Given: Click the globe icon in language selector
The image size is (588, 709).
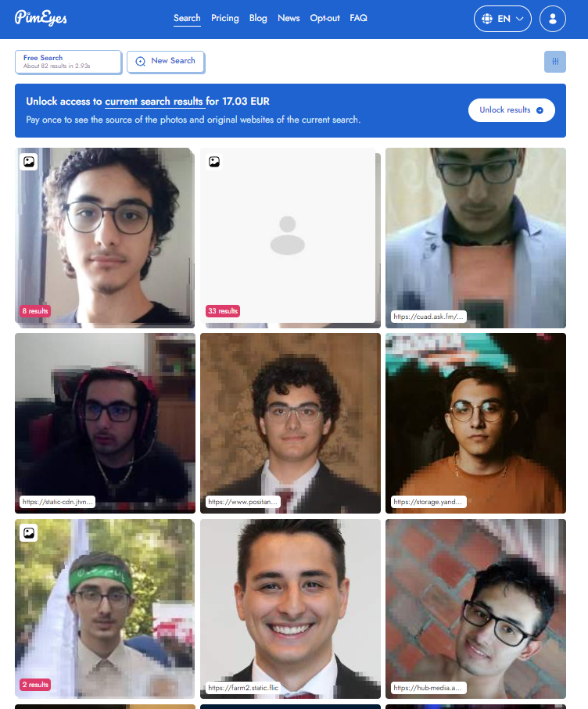Looking at the screenshot, I should pyautogui.click(x=487, y=19).
